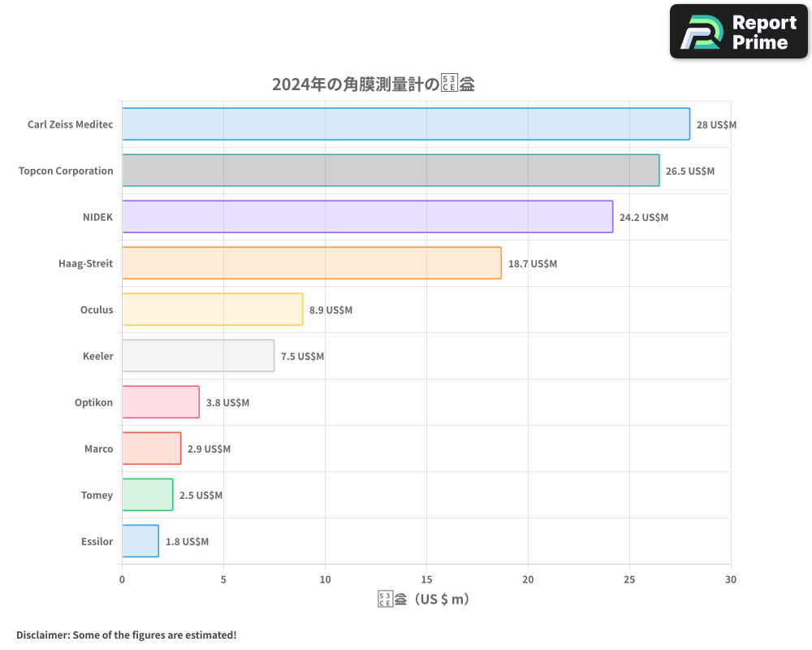Click the Topcon Corporation bar

tap(390, 171)
